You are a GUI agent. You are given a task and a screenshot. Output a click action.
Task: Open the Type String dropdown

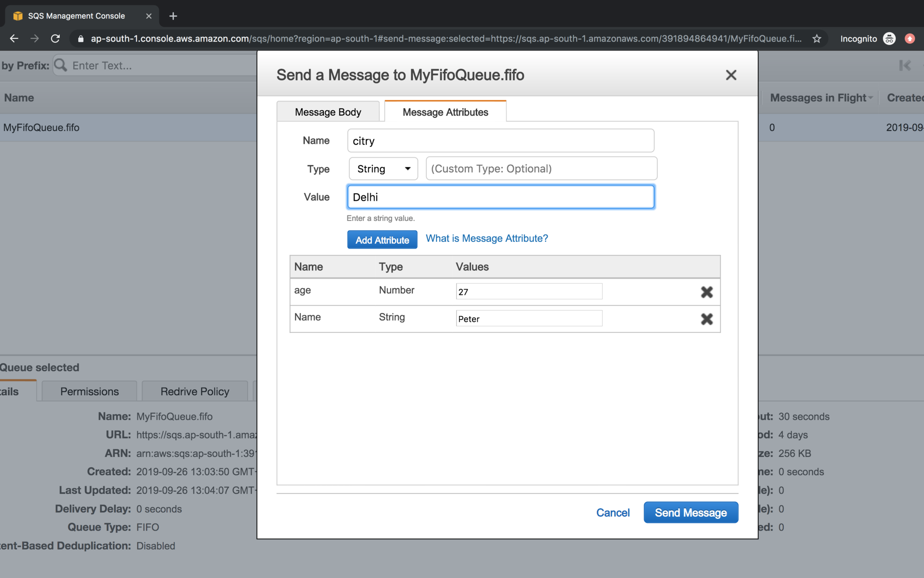[383, 169]
